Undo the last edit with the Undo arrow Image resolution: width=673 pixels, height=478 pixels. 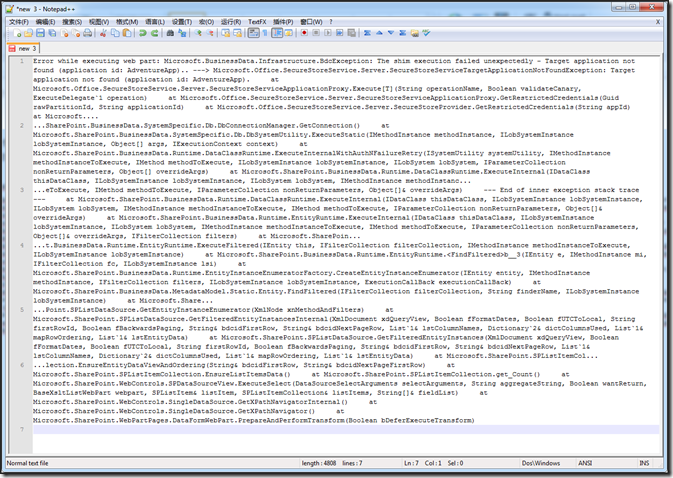(x=142, y=33)
